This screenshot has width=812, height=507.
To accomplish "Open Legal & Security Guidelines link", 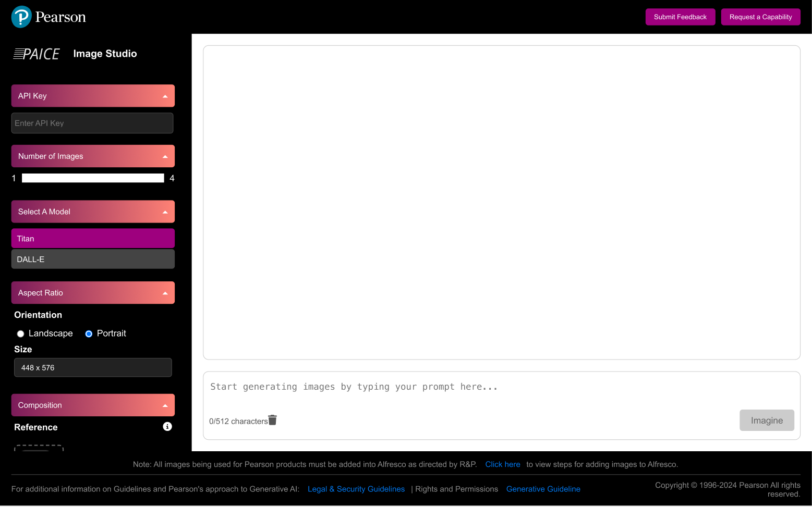I will tap(356, 489).
